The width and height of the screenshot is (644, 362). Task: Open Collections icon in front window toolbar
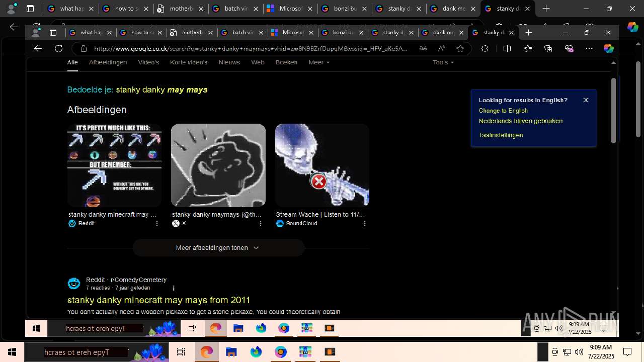pos(548,48)
